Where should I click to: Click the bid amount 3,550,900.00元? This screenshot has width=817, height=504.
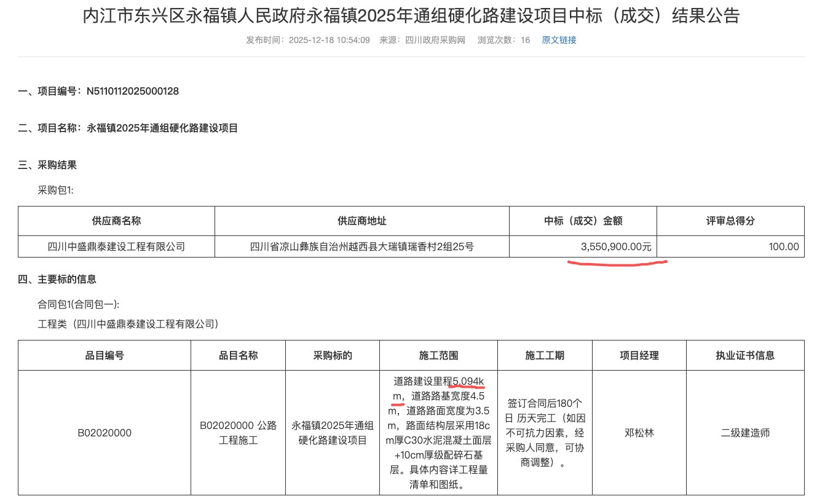tap(615, 246)
